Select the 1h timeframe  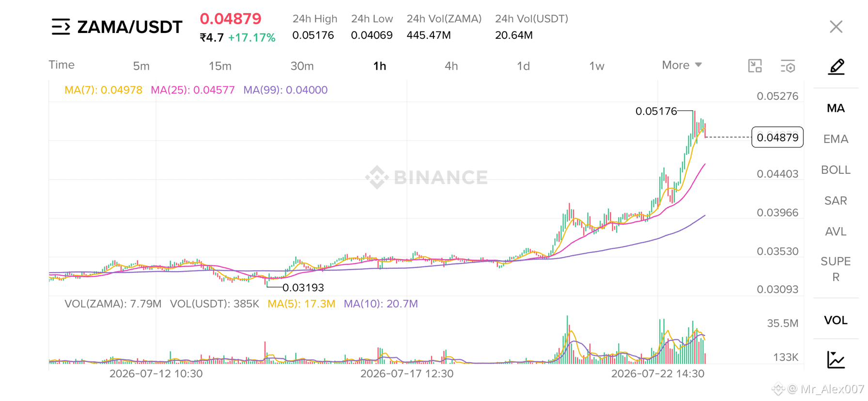(380, 66)
